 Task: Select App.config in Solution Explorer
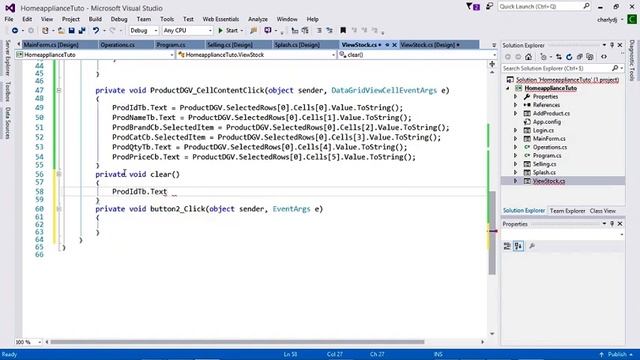pos(547,122)
